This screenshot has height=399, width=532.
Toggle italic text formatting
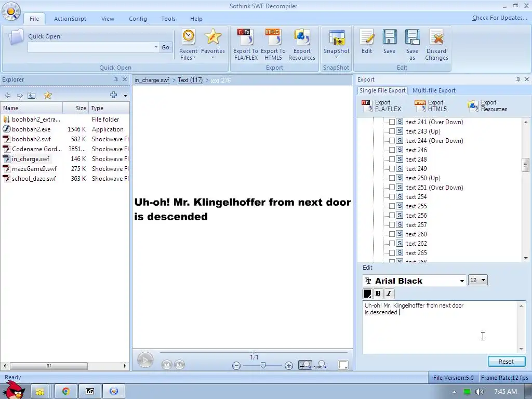point(389,294)
